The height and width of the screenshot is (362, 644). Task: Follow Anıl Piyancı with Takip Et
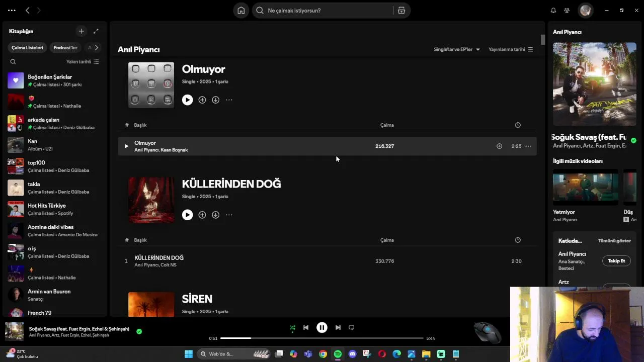tap(616, 261)
